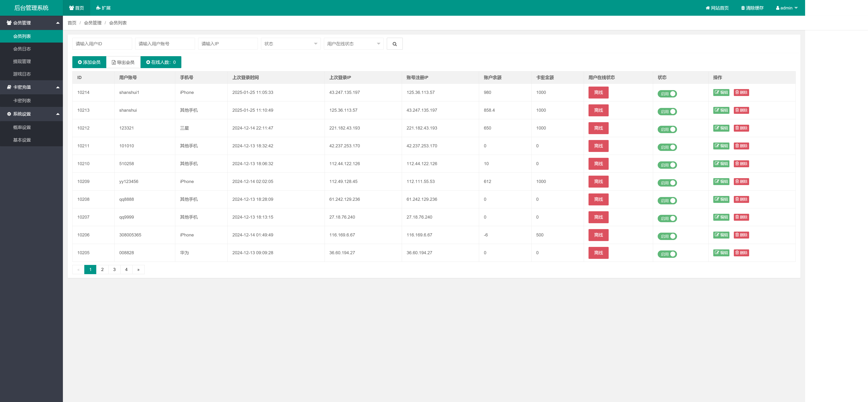Toggle 启用 switch for user shanshui
The height and width of the screenshot is (402, 868).
tap(667, 112)
